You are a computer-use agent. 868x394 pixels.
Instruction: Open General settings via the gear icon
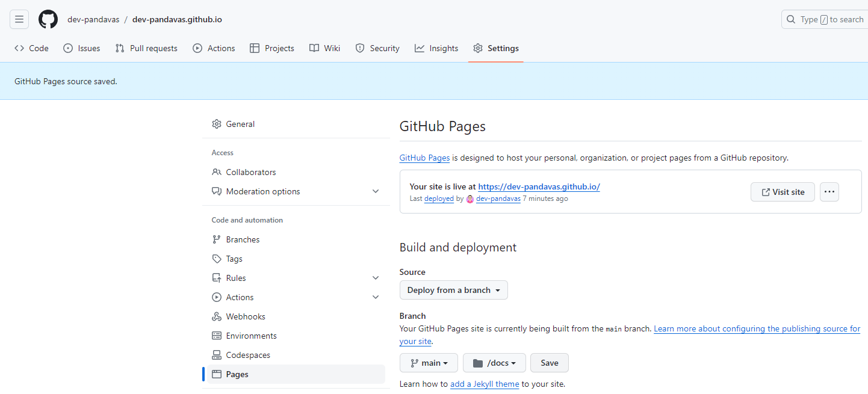[x=240, y=124]
